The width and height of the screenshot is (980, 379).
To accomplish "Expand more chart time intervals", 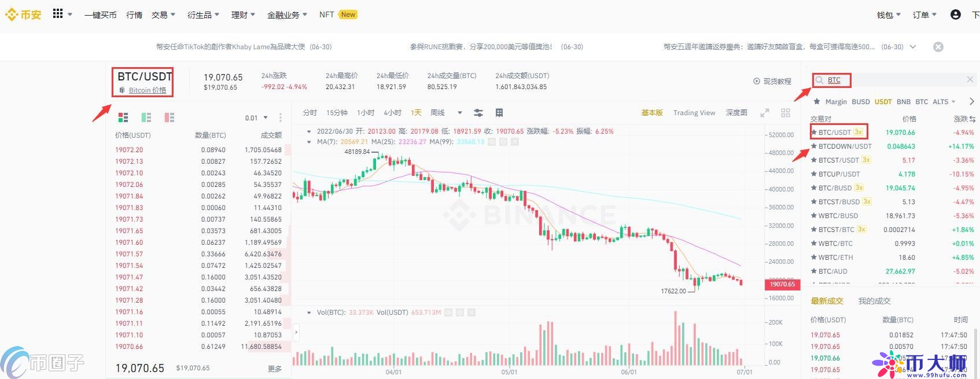I will [460, 113].
